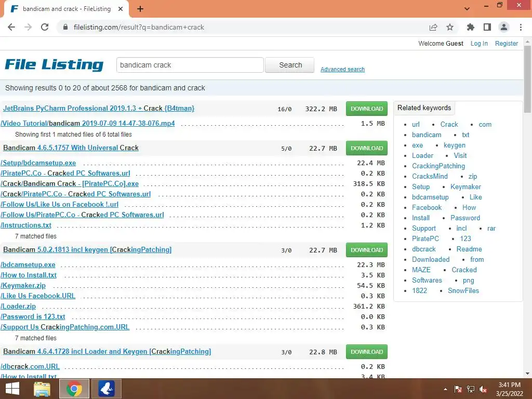Click the Chrome icon in the taskbar
Screen dimensions: 532x399
point(74,389)
